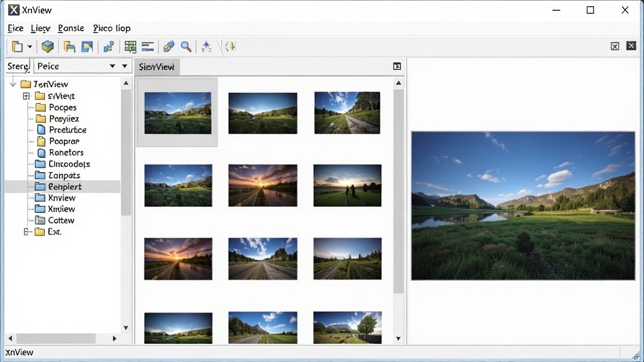Click thumbnail pane scroll down arrow
644x362 pixels.
coord(398,339)
